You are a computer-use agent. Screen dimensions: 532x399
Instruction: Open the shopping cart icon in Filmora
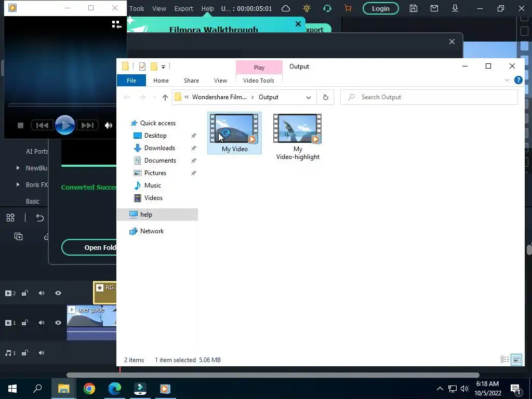click(348, 8)
